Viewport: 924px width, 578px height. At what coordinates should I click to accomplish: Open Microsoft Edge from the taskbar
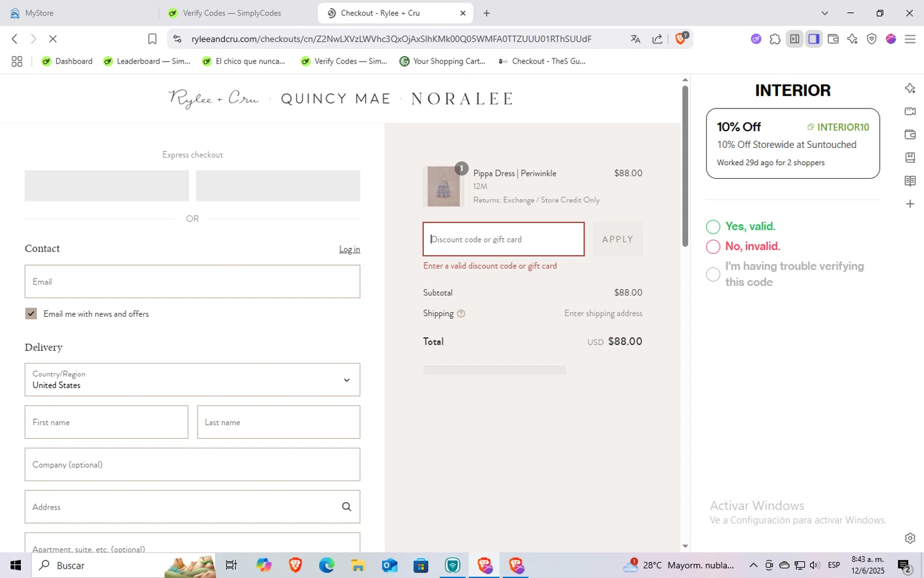point(326,565)
